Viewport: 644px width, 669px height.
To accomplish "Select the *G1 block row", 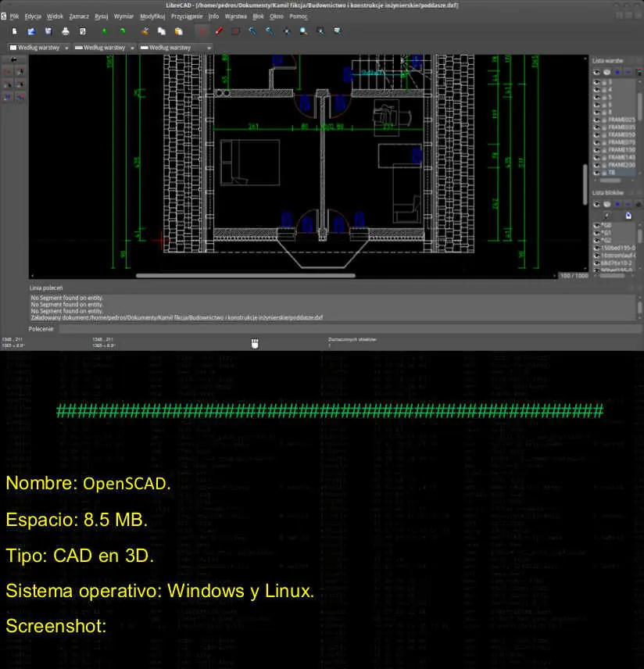I will 614,233.
